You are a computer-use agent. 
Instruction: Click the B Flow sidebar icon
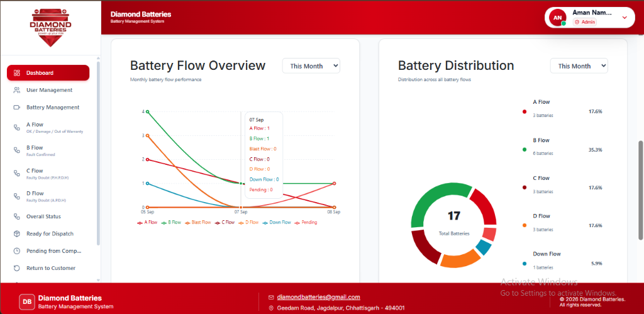click(17, 150)
